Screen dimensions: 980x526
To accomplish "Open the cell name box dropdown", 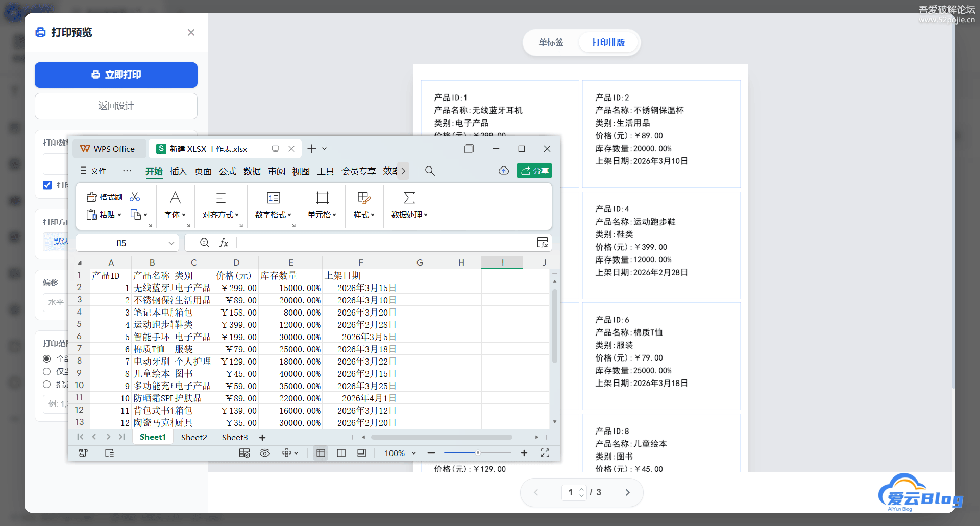I will [x=171, y=243].
